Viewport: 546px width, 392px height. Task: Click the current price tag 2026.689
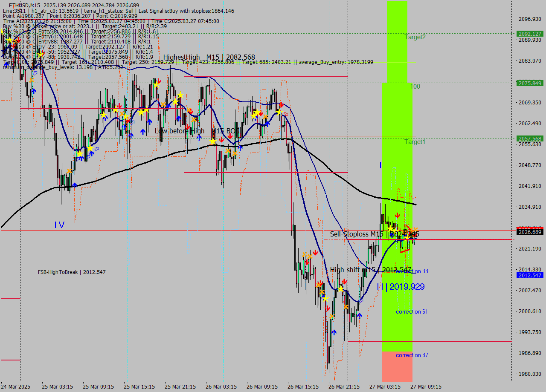(x=529, y=232)
